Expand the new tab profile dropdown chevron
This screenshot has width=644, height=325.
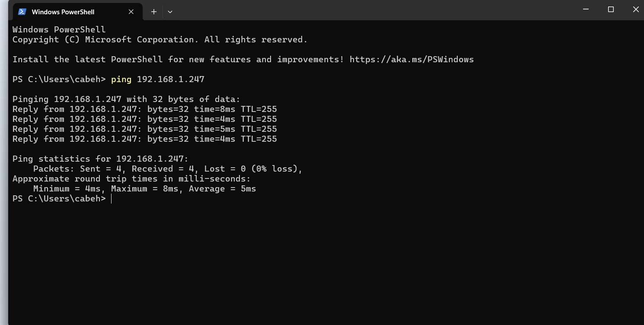(170, 12)
